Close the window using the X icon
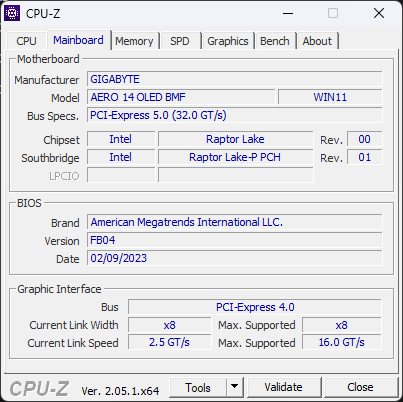The height and width of the screenshot is (402, 403). (x=379, y=13)
